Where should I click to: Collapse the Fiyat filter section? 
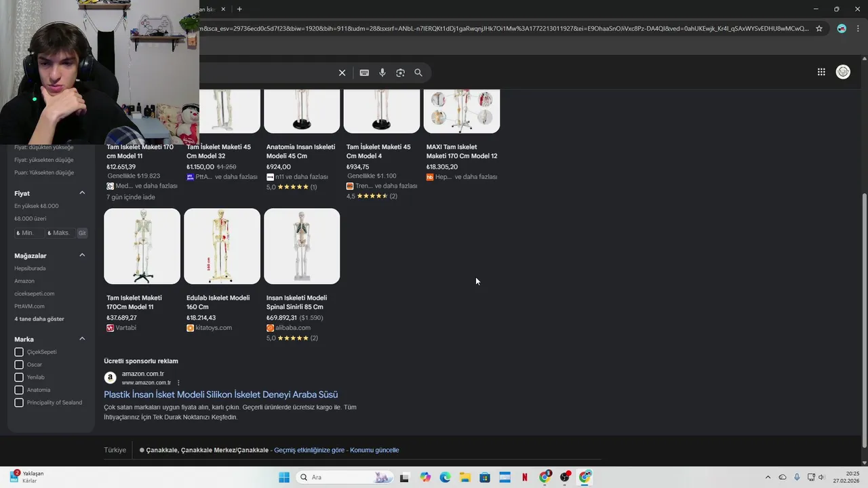82,192
